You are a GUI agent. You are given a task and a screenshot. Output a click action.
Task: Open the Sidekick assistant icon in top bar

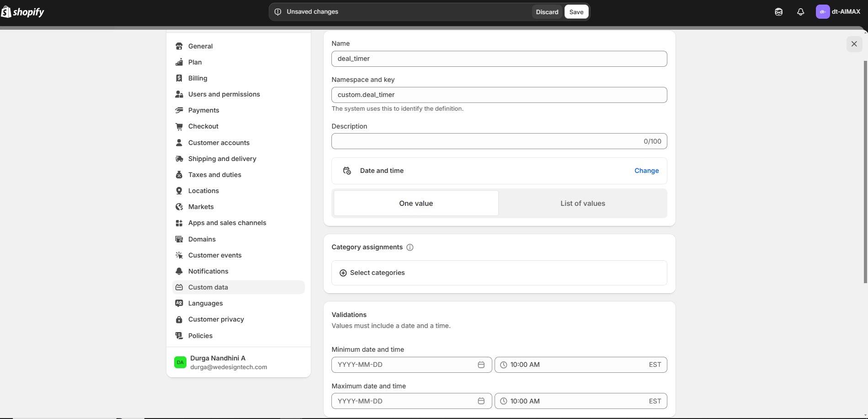[778, 12]
